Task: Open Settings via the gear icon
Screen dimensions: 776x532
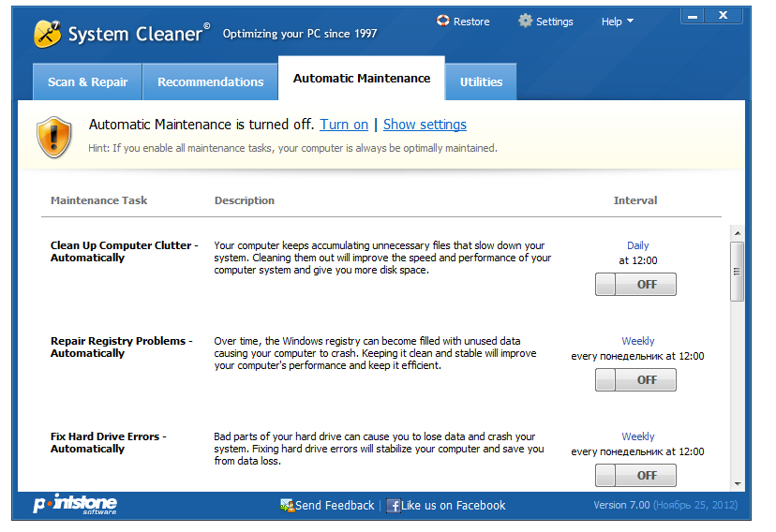Action: (x=525, y=21)
